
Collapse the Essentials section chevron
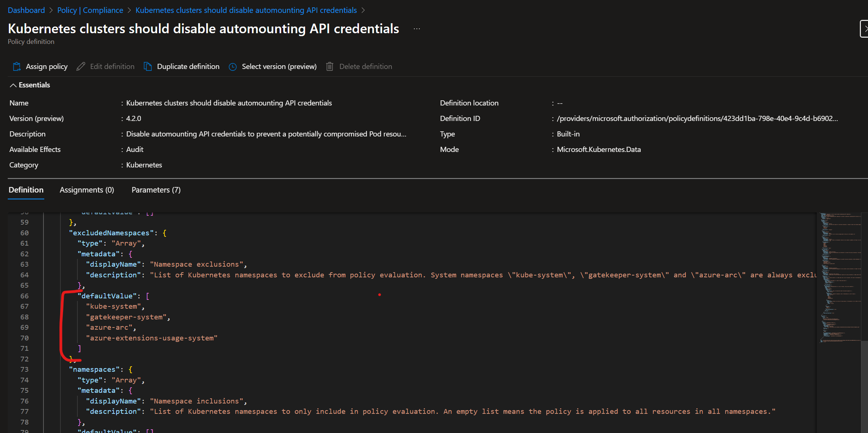point(13,85)
